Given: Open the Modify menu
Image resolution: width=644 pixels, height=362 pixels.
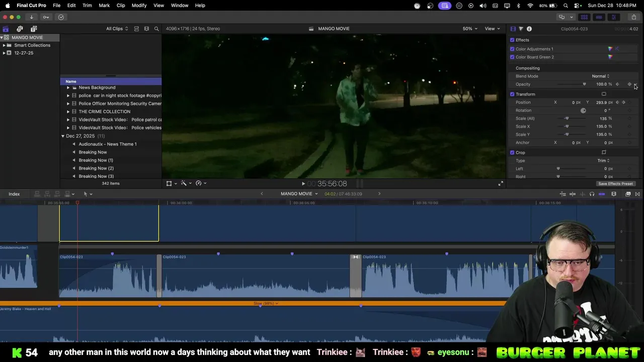Looking at the screenshot, I should coord(139,5).
